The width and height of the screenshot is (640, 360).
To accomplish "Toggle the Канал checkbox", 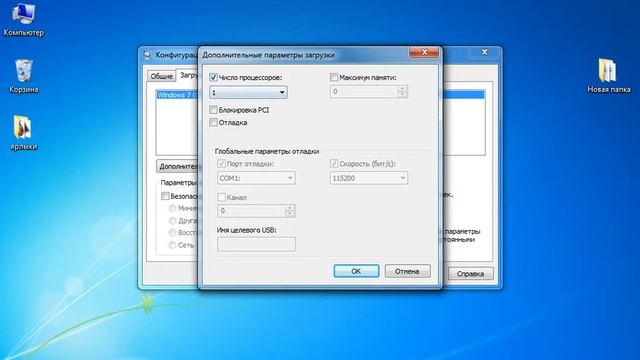I will coord(222,197).
